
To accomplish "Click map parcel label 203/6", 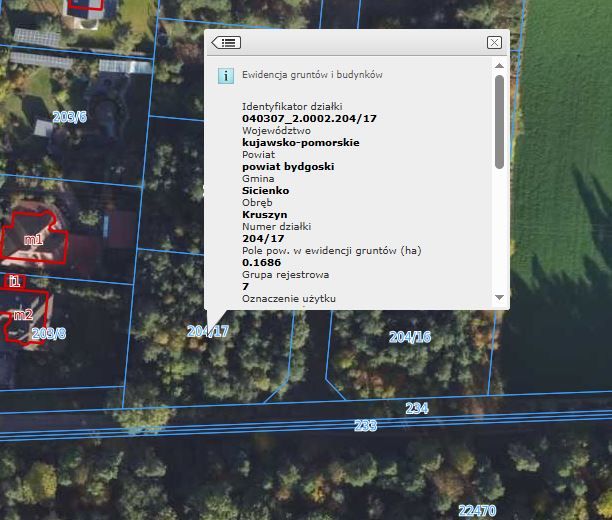I will (69, 117).
